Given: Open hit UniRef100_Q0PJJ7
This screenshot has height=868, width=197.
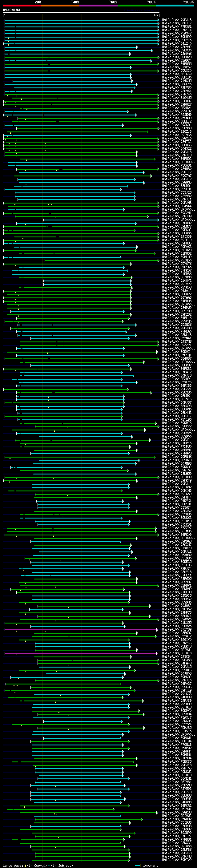Looking at the screenshot, I should tap(177, 23).
